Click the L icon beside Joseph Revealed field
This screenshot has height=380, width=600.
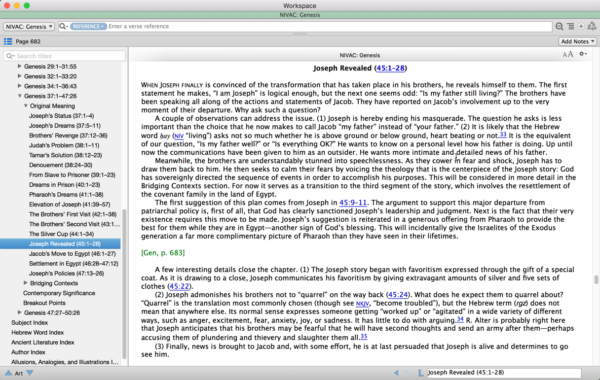420,372
